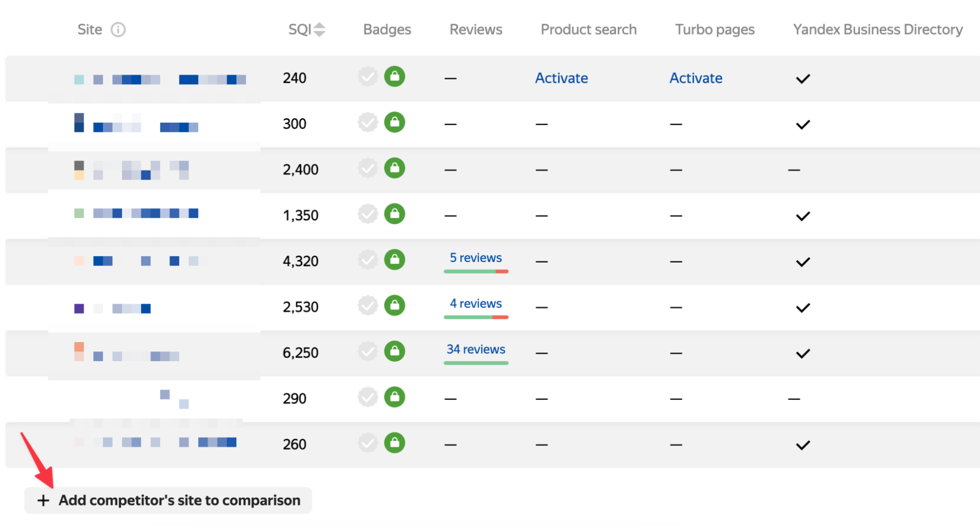Click the green lock badge in the 260 row
The width and height of the screenshot is (980, 526).
[395, 443]
